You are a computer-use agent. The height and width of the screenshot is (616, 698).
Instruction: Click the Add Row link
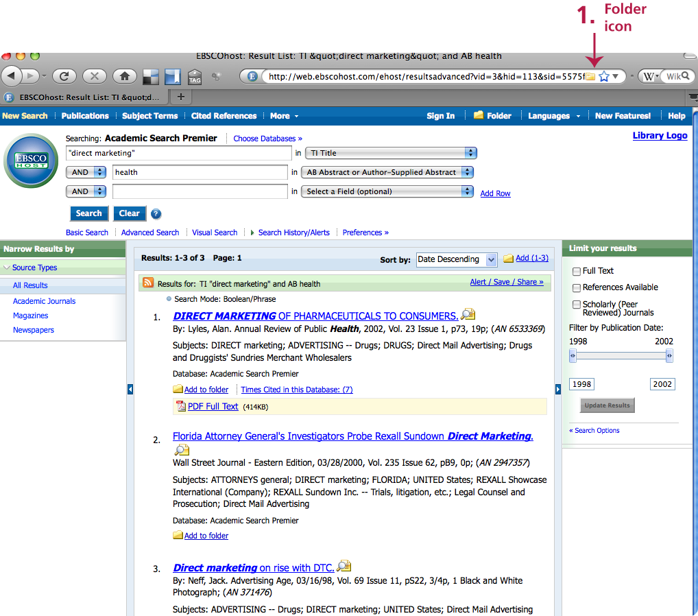[496, 193]
